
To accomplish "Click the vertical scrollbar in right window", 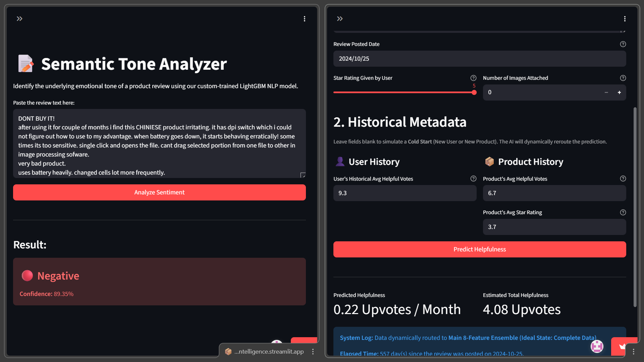I will pyautogui.click(x=635, y=207).
